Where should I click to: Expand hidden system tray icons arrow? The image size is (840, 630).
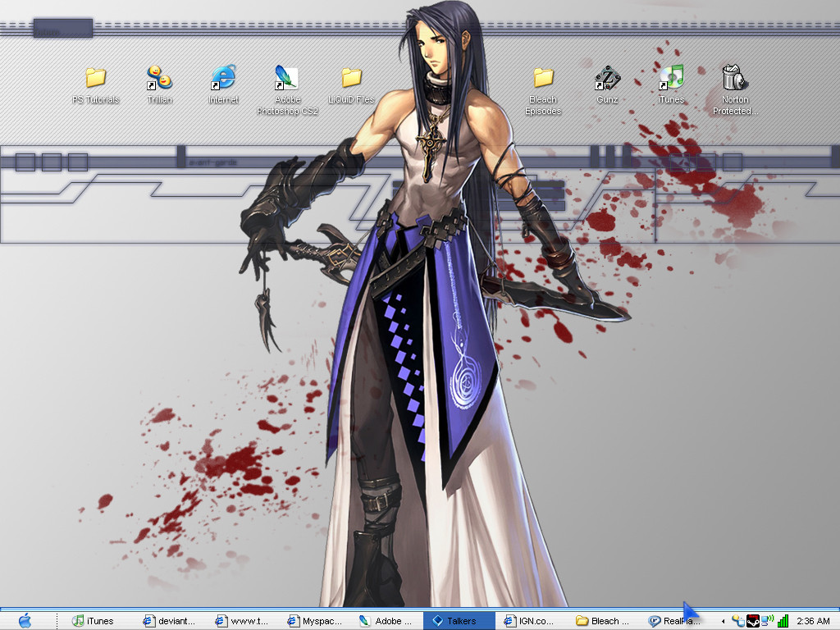tap(724, 622)
